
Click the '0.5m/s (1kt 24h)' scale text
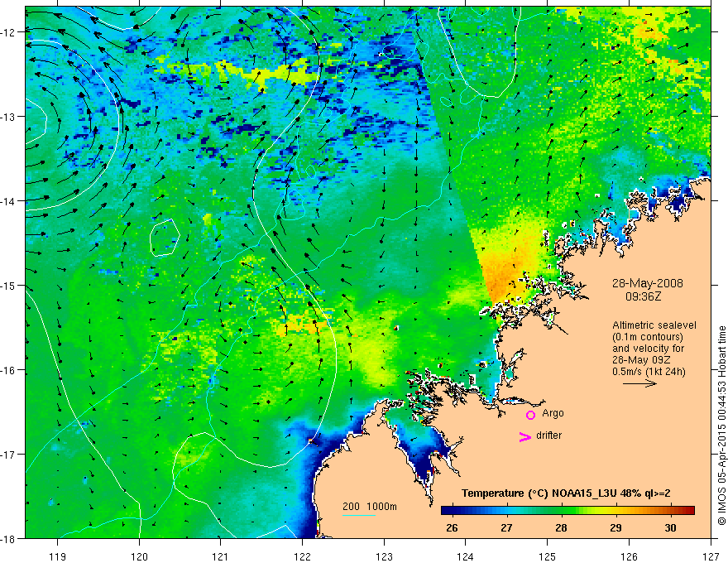click(x=649, y=372)
